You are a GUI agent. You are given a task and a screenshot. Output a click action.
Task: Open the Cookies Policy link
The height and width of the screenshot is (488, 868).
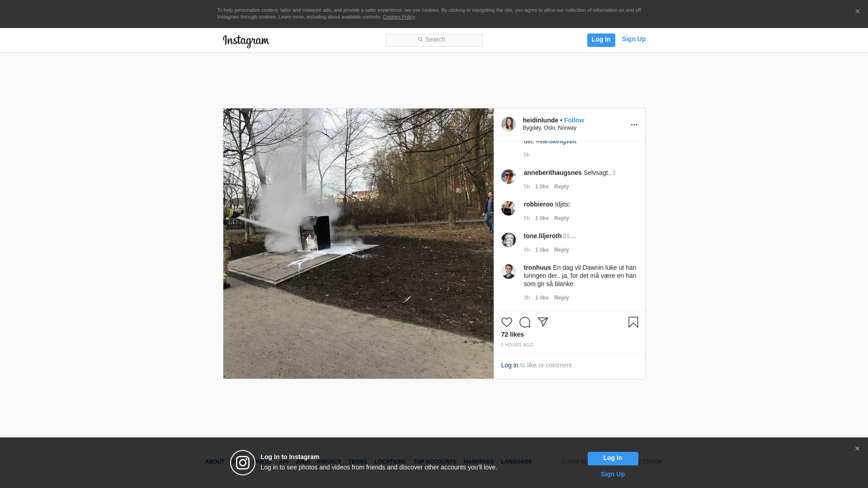(399, 17)
